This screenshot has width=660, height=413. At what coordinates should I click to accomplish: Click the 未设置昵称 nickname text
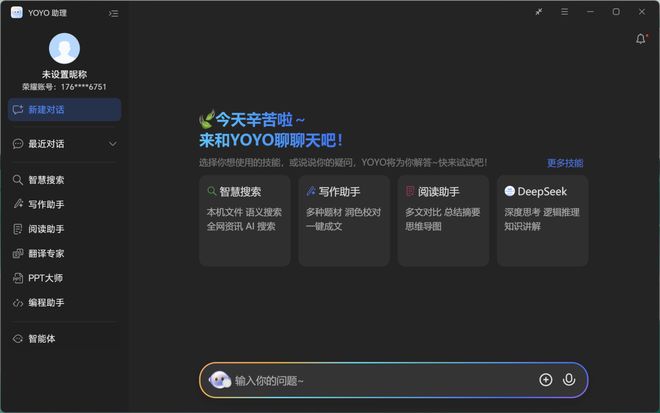pos(64,75)
